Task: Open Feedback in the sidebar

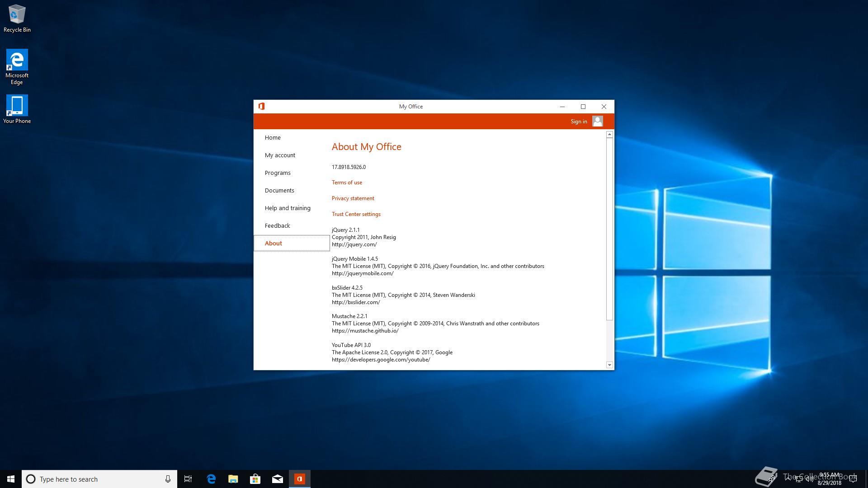Action: (292, 225)
